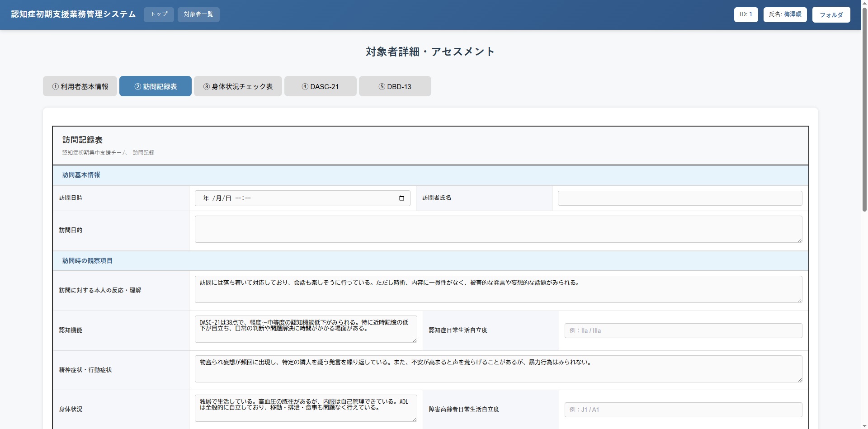
Task: Click the トップ navigation button
Action: pyautogui.click(x=159, y=14)
